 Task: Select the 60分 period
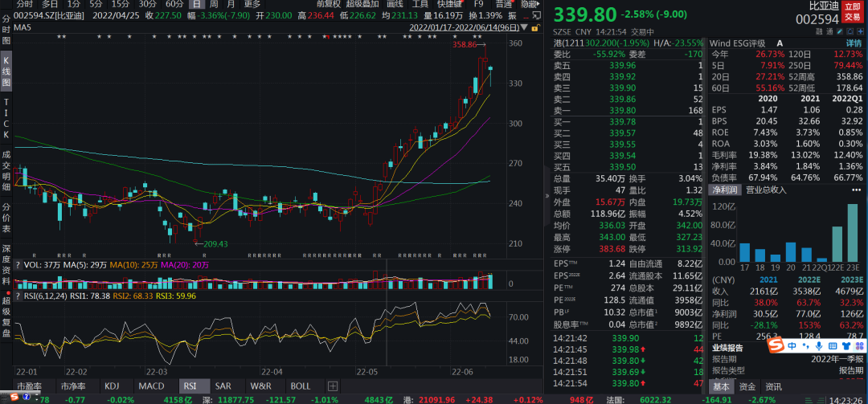pyautogui.click(x=174, y=4)
